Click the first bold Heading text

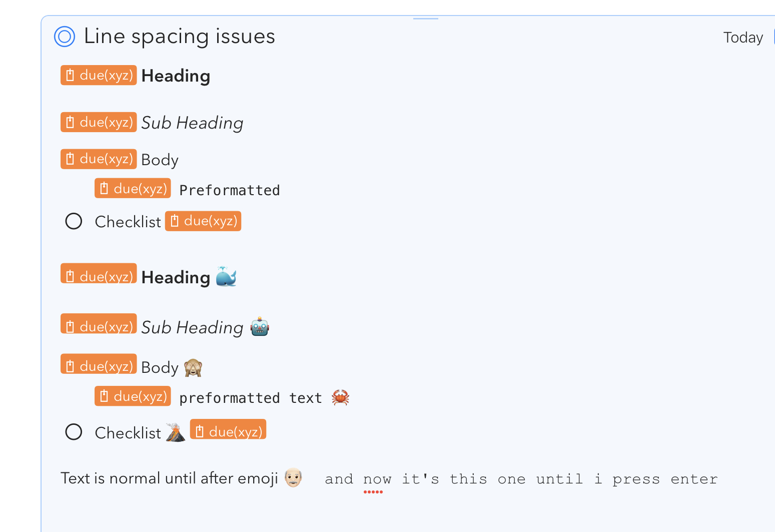point(176,76)
